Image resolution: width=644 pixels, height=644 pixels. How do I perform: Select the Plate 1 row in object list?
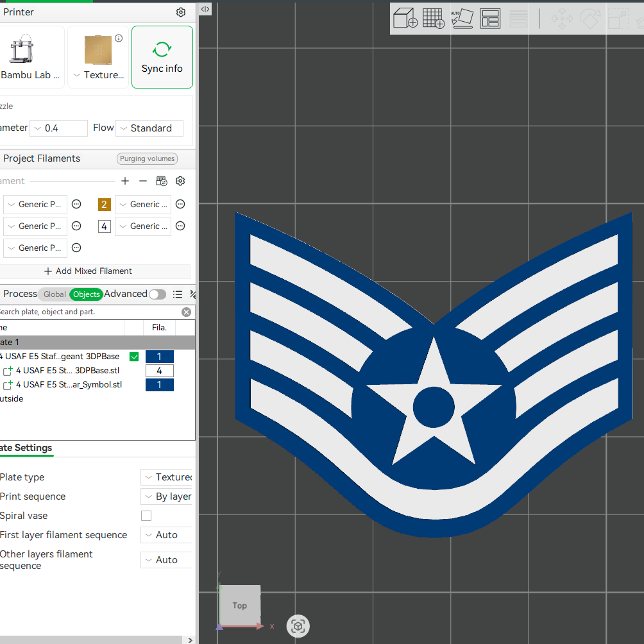click(97, 342)
